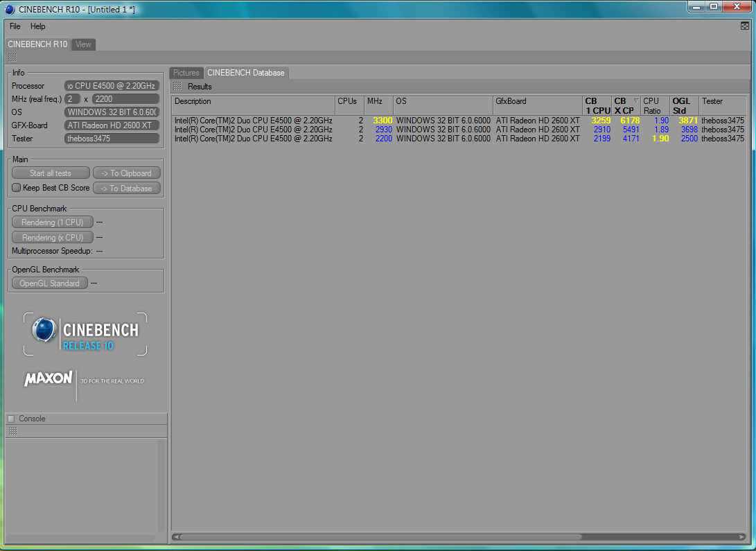Viewport: 756px width, 551px height.
Task: Select the result row with 2200 MHz
Action: click(x=459, y=139)
